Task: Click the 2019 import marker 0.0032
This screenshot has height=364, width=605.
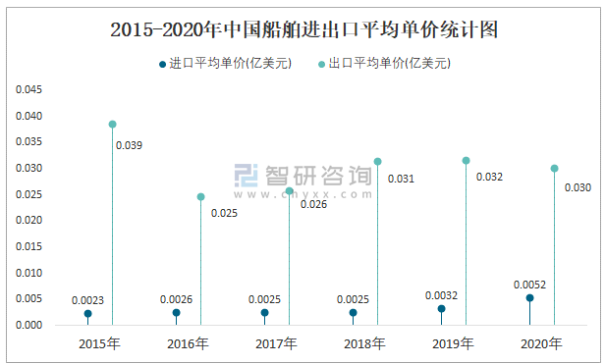Action: pos(441,308)
